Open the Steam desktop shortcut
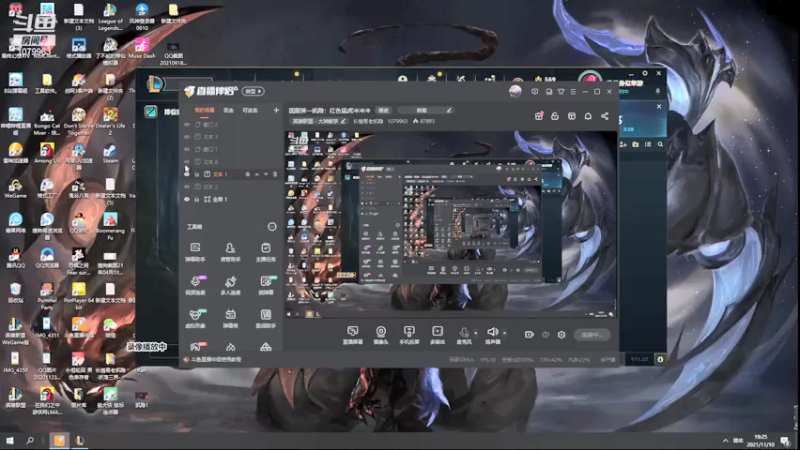The height and width of the screenshot is (450, 800). (x=110, y=153)
